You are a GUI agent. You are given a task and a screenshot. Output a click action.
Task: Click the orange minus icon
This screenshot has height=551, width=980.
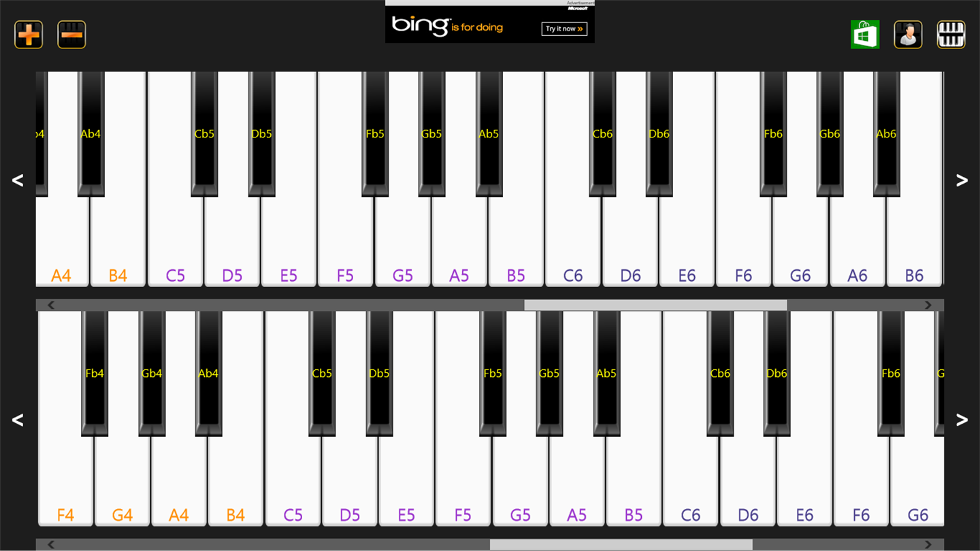(x=71, y=35)
